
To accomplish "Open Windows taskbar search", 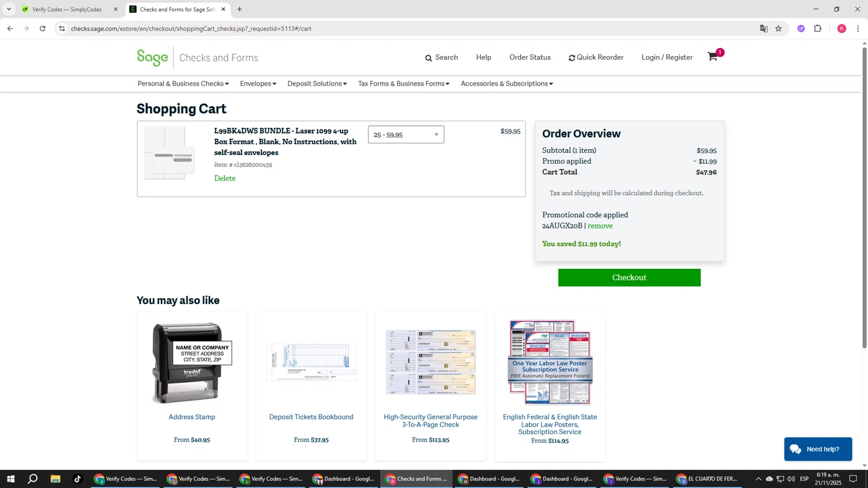I will tap(33, 479).
